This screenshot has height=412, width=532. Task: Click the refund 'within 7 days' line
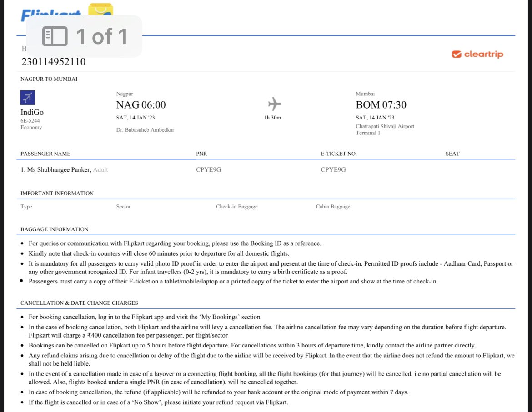click(219, 392)
